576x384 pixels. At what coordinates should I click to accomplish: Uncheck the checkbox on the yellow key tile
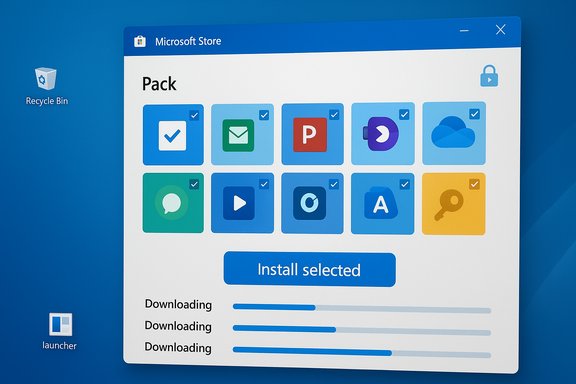(474, 184)
